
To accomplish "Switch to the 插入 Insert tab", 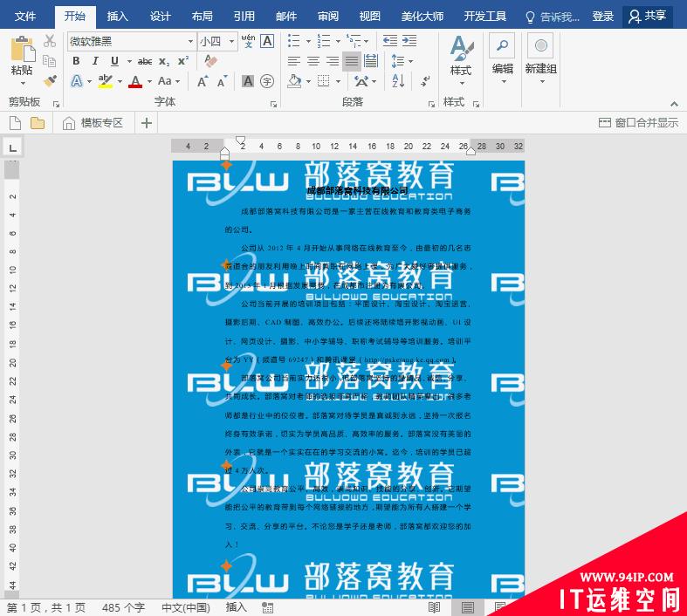I will point(118,17).
